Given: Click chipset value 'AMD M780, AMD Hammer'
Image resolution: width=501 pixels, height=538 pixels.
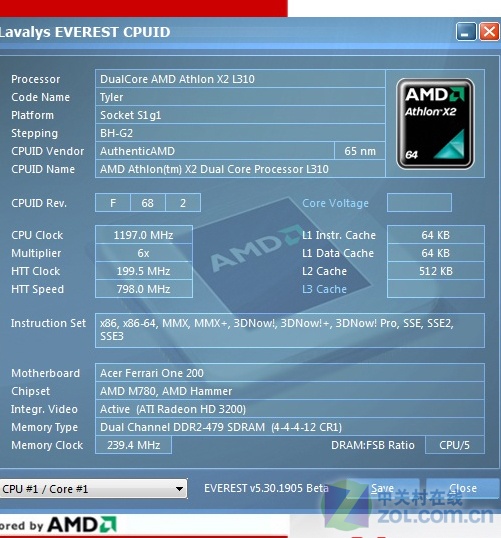Looking at the screenshot, I should [290, 391].
